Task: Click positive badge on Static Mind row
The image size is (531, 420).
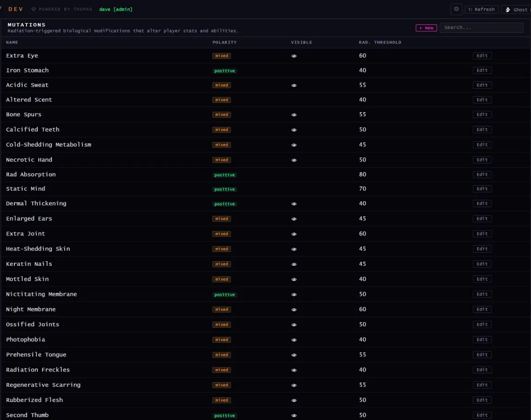Action: (x=224, y=189)
